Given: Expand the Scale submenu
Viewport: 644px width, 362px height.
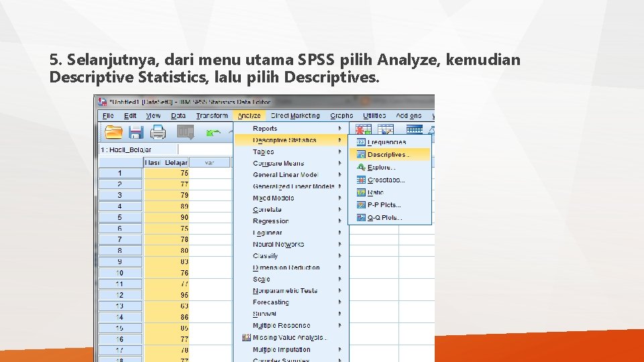Looking at the screenshot, I should pyautogui.click(x=291, y=279).
